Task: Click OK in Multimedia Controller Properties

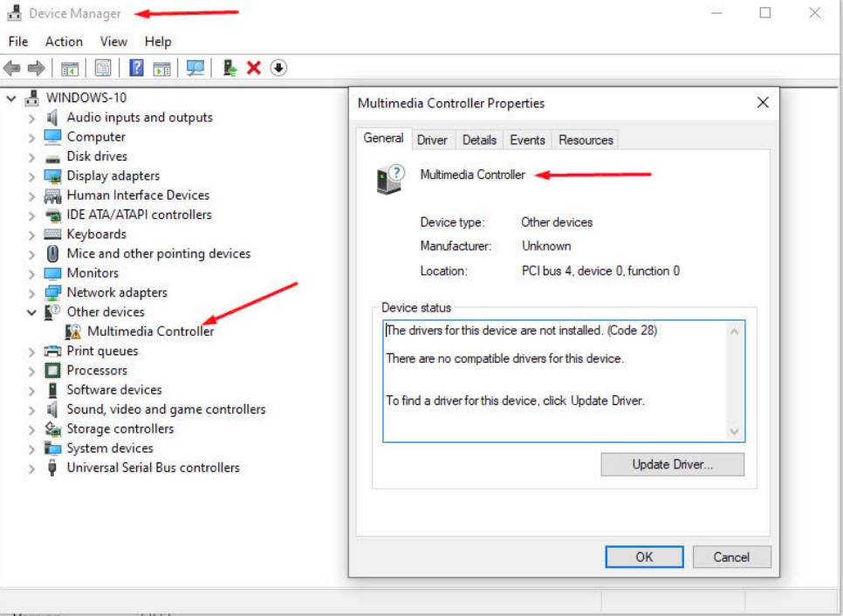Action: 644,557
